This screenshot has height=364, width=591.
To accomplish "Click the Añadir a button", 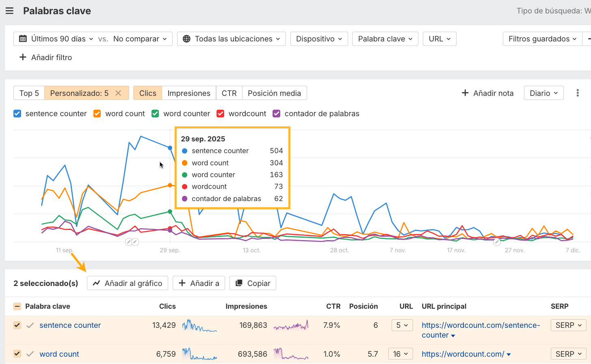I will (x=199, y=283).
